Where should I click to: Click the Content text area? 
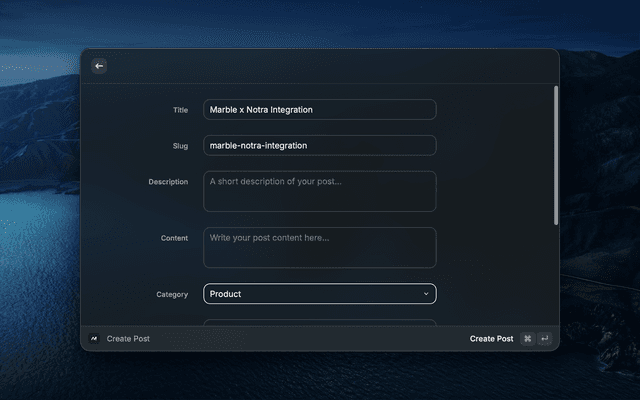[x=319, y=247]
